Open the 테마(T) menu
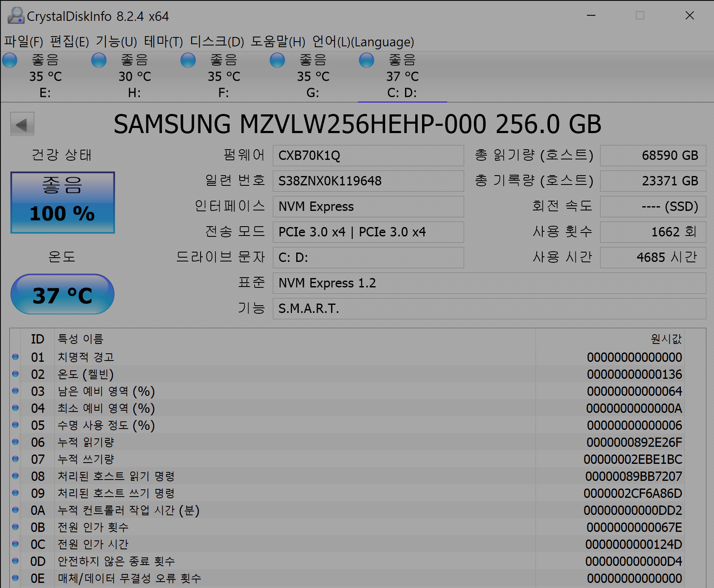The image size is (714, 588). click(x=164, y=42)
